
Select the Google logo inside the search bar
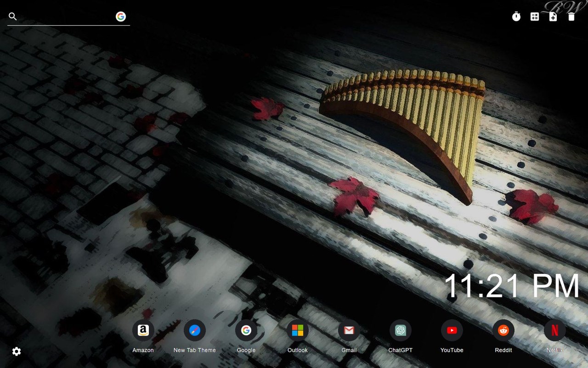[x=121, y=17]
